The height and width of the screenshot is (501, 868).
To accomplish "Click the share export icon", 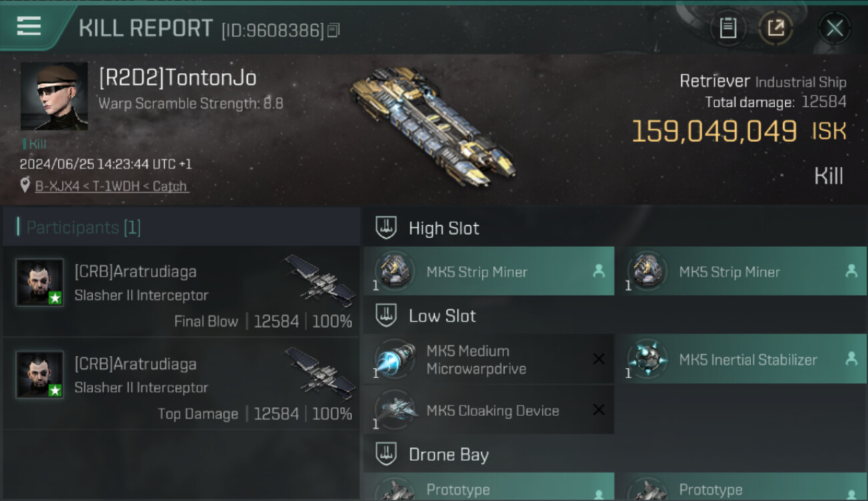I will 775,28.
